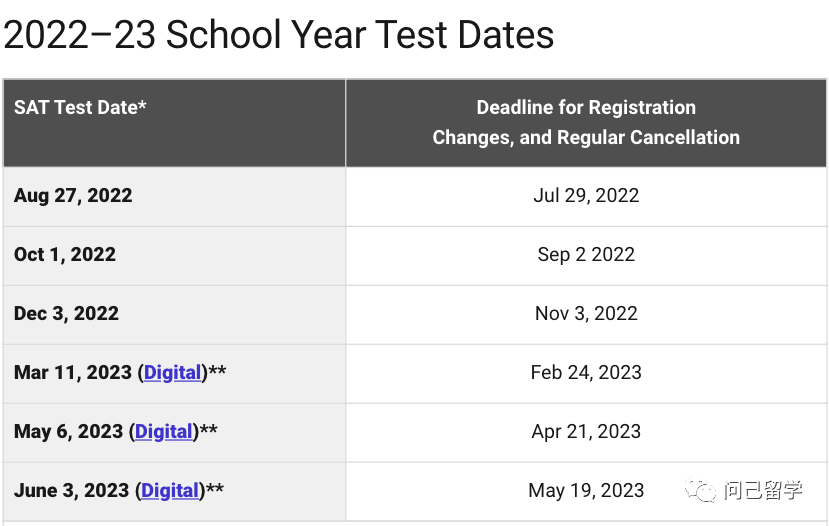Select the Aug 27, 2022 test date cell
829x526 pixels.
(174, 197)
